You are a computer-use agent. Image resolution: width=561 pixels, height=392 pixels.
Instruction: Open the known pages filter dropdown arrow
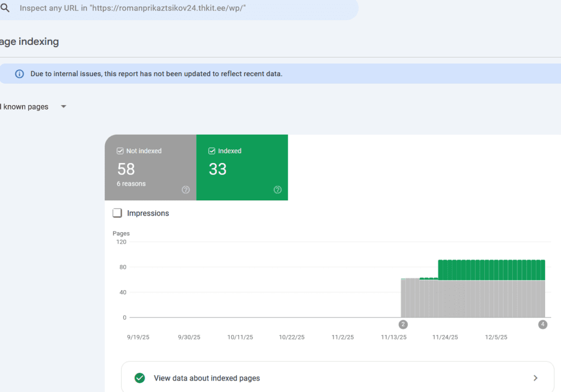(64, 107)
